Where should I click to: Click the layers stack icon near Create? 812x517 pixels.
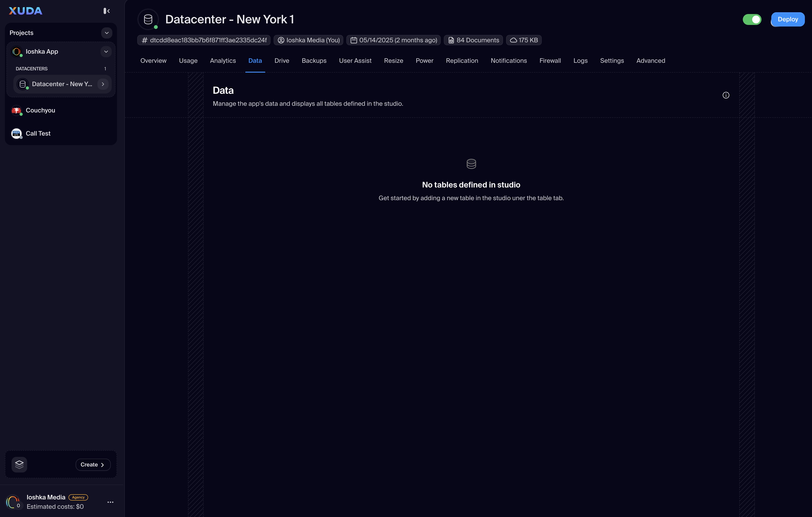pyautogui.click(x=19, y=464)
